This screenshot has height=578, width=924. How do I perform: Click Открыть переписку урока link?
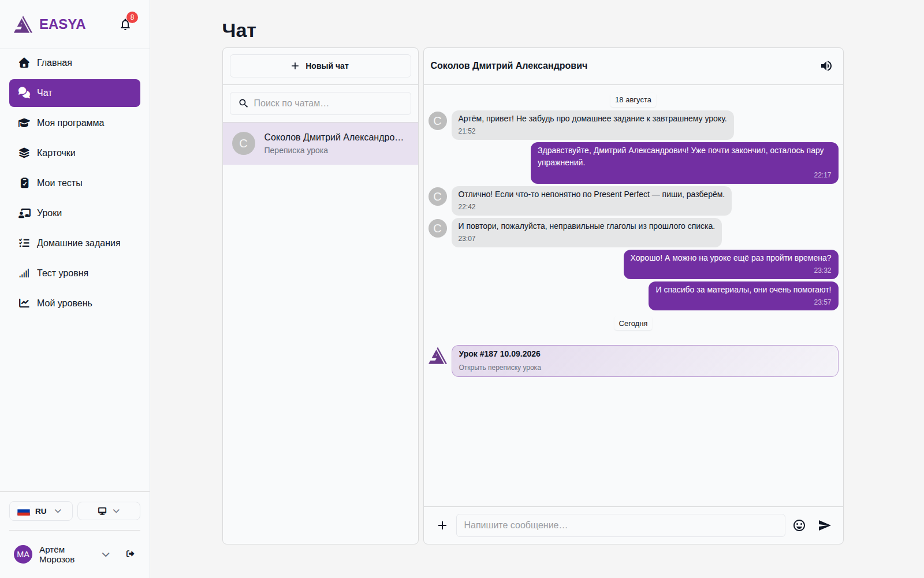coord(500,368)
